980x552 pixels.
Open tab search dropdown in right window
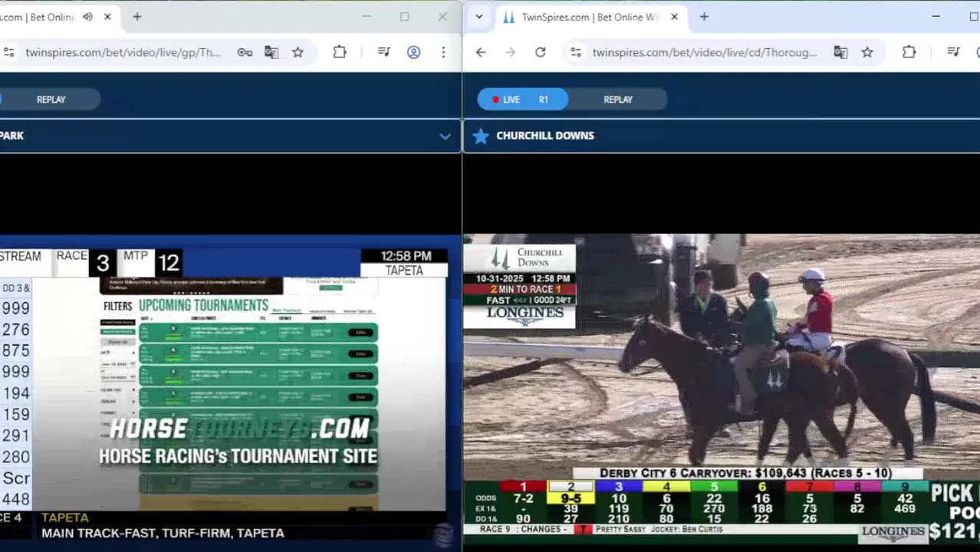pyautogui.click(x=479, y=17)
